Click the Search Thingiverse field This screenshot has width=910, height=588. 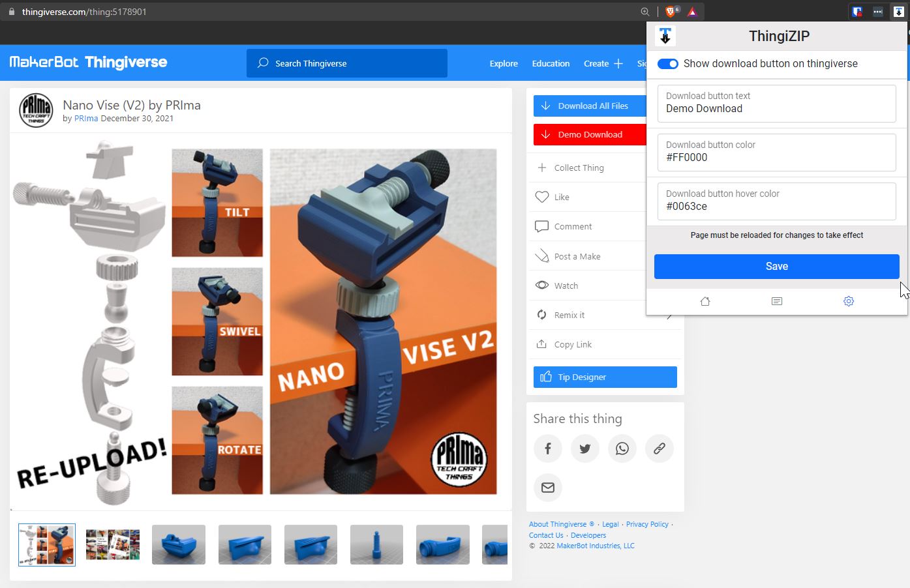pos(347,63)
